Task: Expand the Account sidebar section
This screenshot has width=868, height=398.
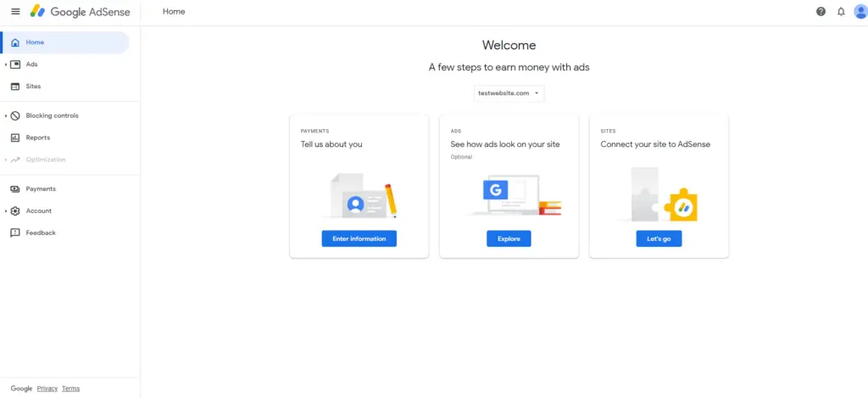Action: 6,211
